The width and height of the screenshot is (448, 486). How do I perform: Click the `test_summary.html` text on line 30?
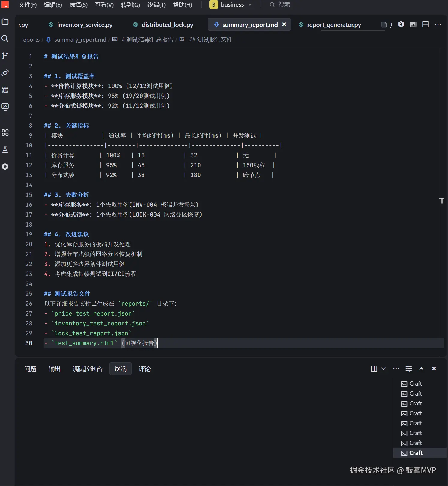pos(84,343)
